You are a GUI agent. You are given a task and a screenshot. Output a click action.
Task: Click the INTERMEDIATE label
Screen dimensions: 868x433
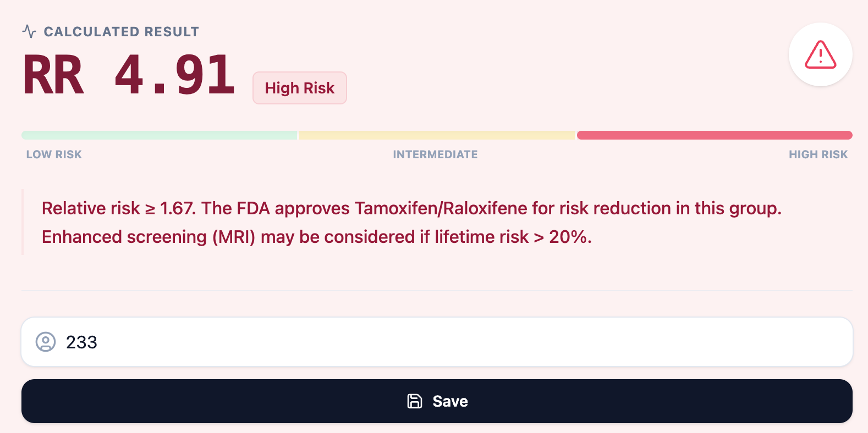(x=435, y=154)
